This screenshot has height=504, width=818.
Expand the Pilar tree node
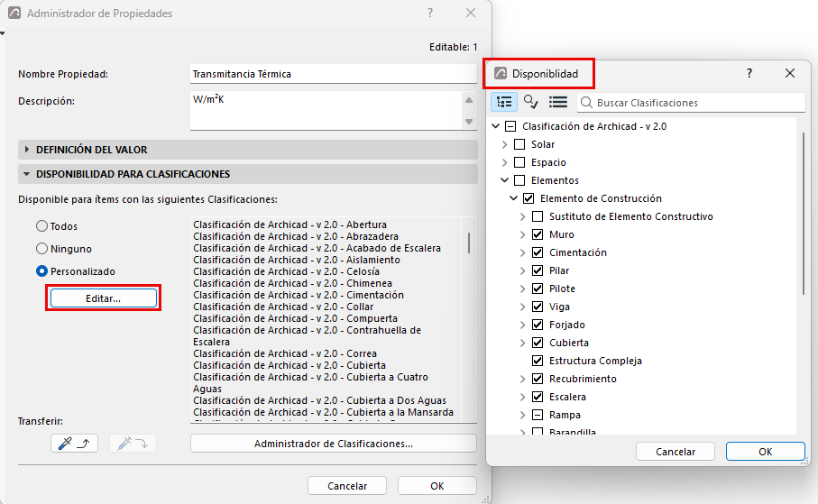[523, 270]
